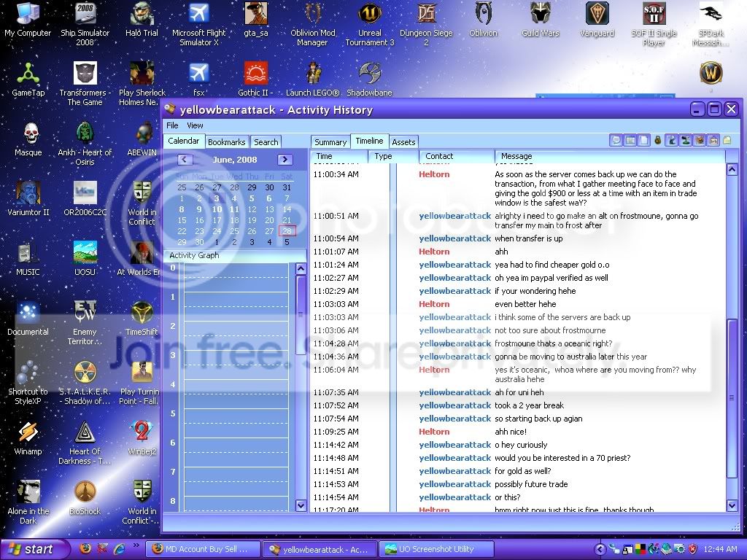This screenshot has width=747, height=560.
Task: Click the padlock icon in toolbar
Action: tap(657, 140)
